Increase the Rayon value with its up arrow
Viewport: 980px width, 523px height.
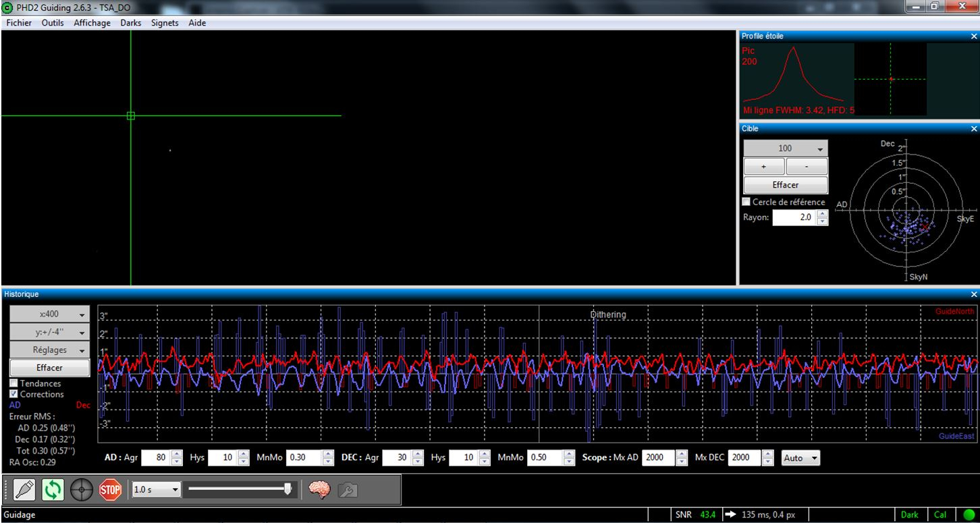(x=821, y=214)
